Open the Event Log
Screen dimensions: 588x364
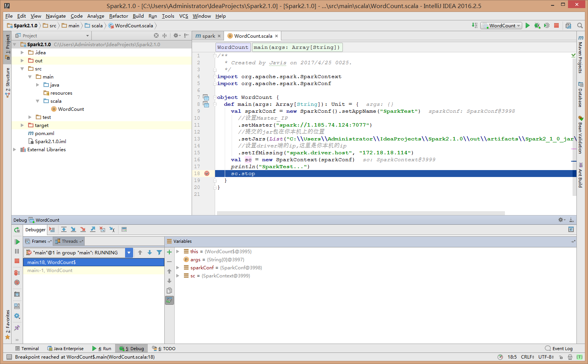tap(559, 349)
